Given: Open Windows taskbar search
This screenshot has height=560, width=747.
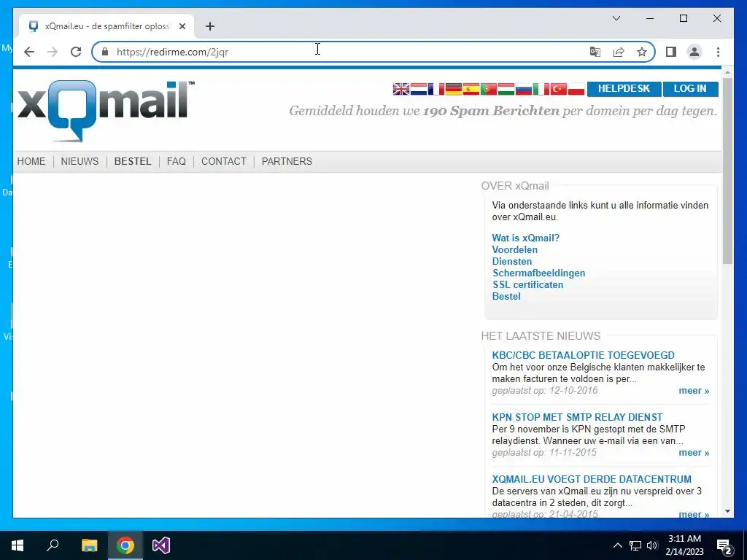Looking at the screenshot, I should (53, 545).
